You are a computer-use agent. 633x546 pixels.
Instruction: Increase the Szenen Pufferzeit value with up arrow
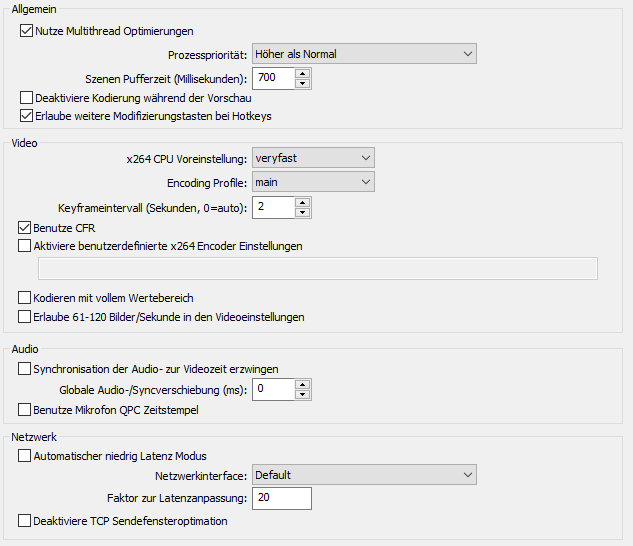(x=302, y=74)
